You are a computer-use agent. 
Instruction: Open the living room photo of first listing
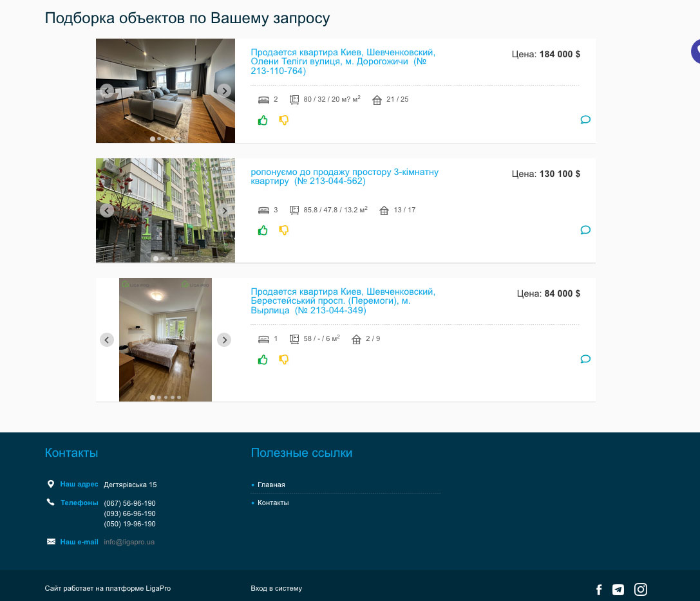(165, 91)
